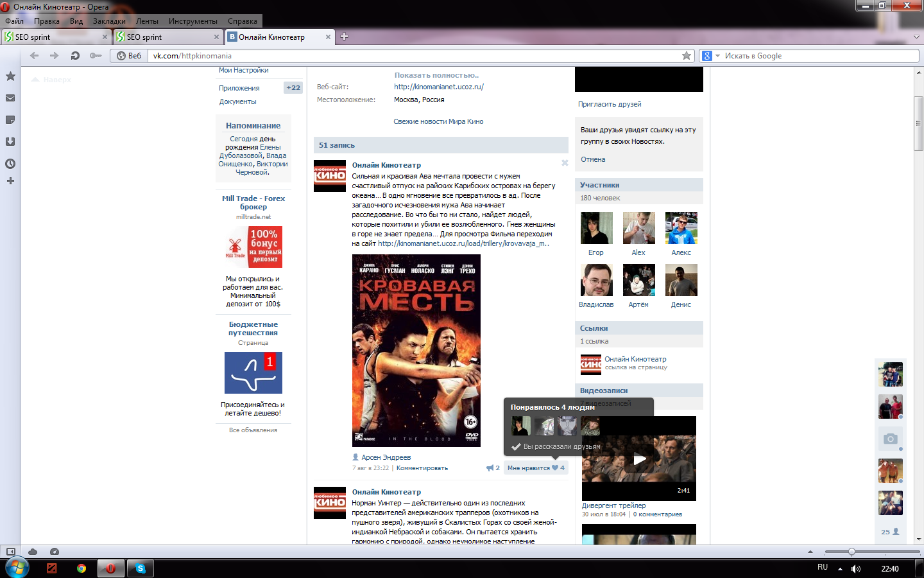Open the Документы sidebar link

(237, 101)
